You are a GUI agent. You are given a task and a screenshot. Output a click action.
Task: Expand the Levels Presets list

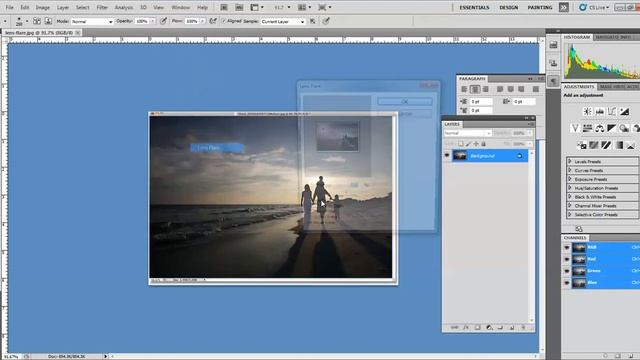(x=570, y=161)
